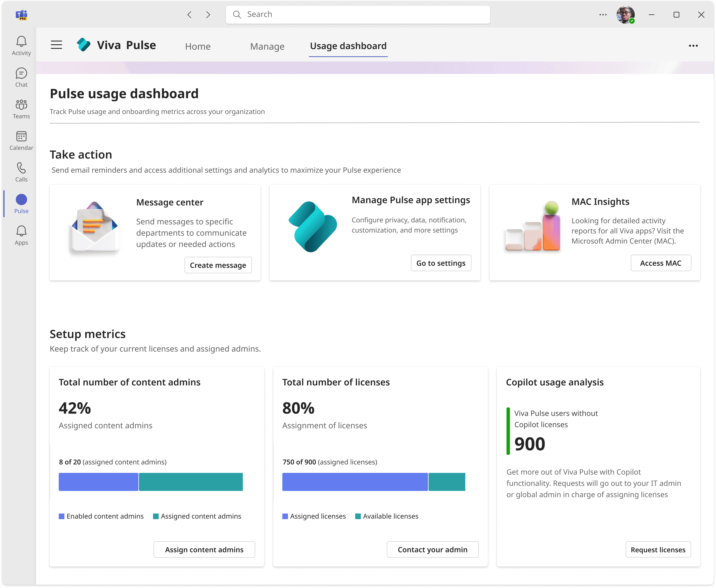Screen dimensions: 716x588
Task: Open Teams settings and more ellipsis
Action: click(x=603, y=15)
